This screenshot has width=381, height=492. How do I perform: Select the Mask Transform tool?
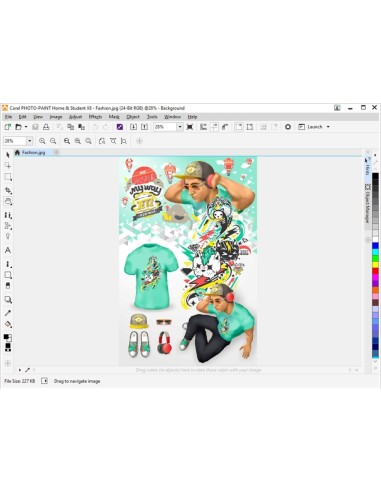(8, 166)
